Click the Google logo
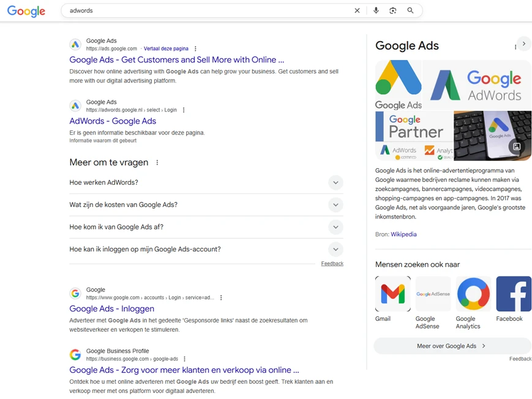Viewport: 532px width, 399px height. (x=26, y=11)
